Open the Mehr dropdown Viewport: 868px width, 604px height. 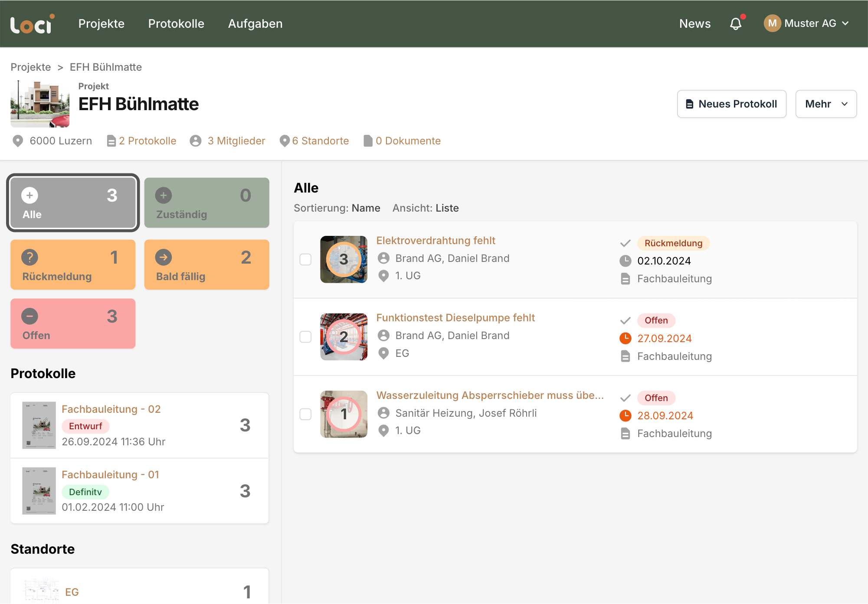click(x=825, y=104)
